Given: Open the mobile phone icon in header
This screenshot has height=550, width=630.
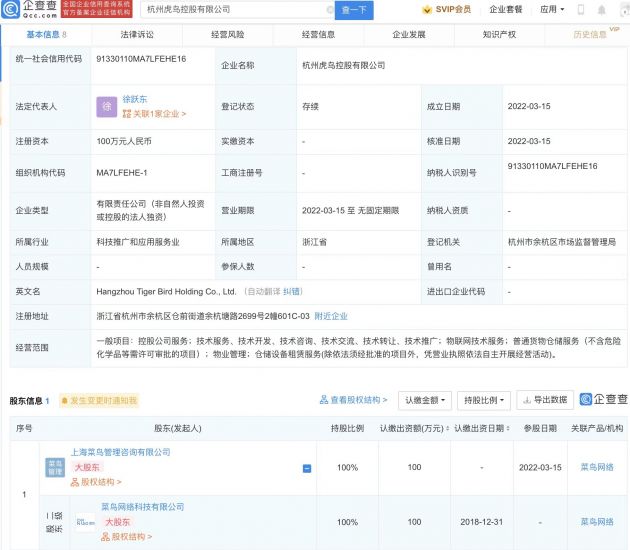Looking at the screenshot, I should [x=581, y=10].
